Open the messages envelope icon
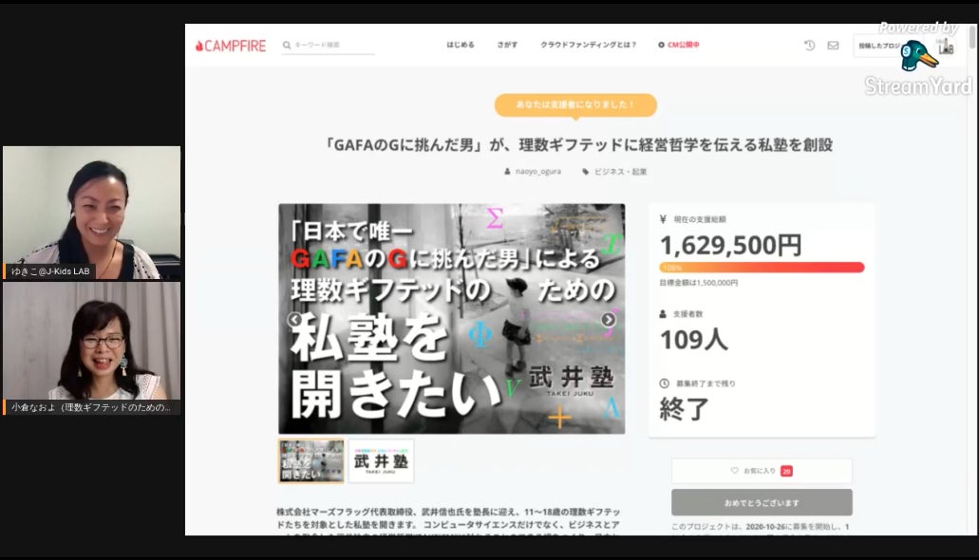 tap(833, 45)
